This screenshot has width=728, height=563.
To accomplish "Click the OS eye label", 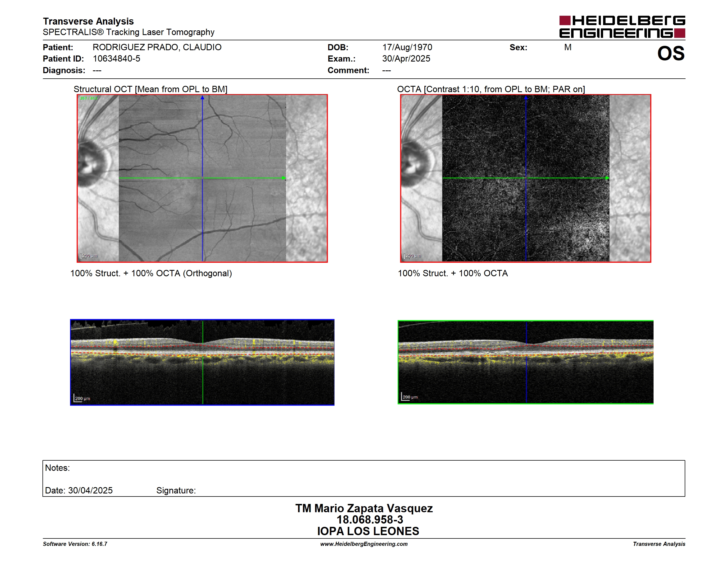I will pyautogui.click(x=671, y=53).
